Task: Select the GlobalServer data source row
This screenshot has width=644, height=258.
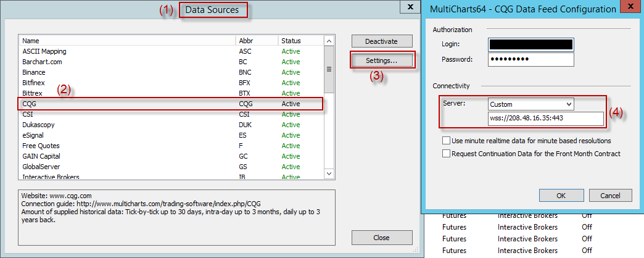Action: tap(171, 167)
